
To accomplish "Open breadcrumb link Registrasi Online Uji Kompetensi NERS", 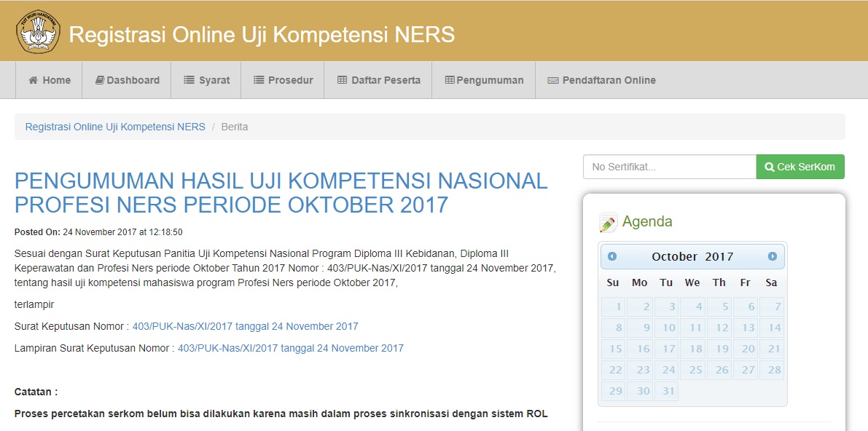I will [x=114, y=127].
